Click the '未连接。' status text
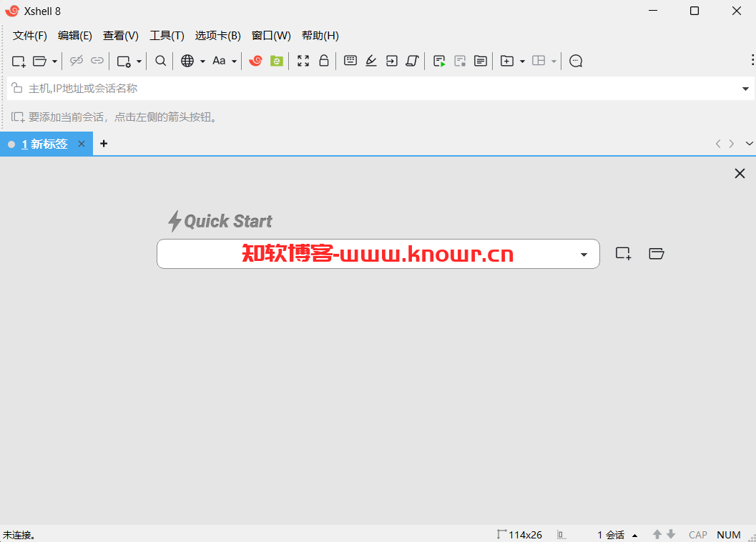This screenshot has height=542, width=756. point(19,535)
